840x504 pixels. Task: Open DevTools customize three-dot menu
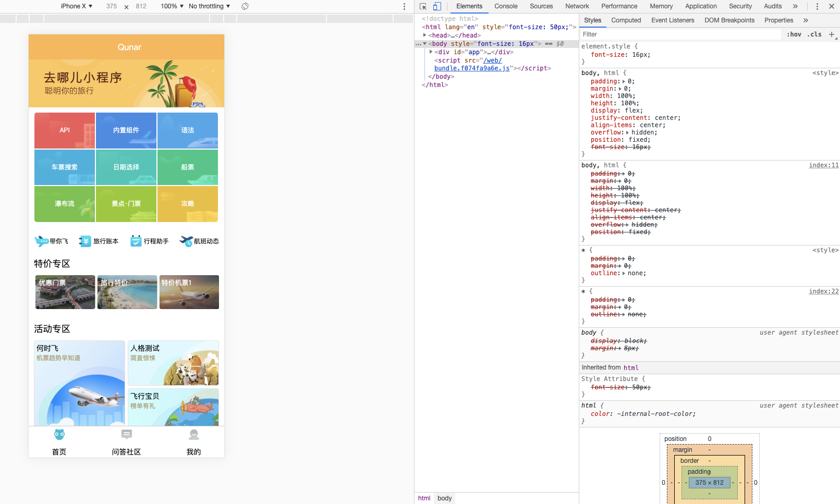817,6
